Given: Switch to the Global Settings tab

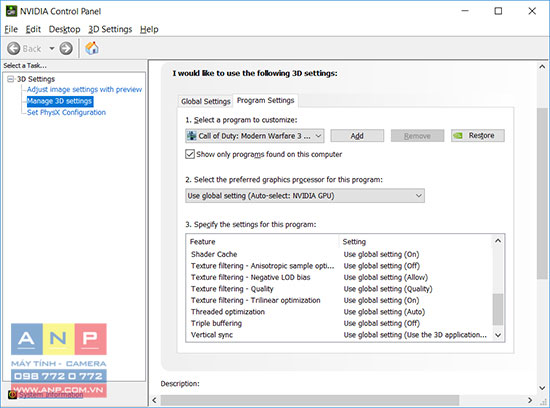Looking at the screenshot, I should tap(206, 101).
